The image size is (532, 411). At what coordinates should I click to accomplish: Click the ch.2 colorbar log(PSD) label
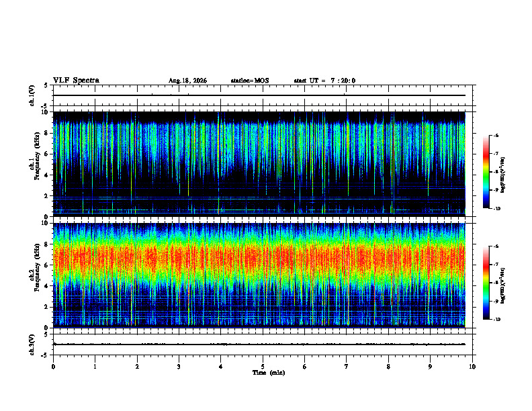(504, 286)
